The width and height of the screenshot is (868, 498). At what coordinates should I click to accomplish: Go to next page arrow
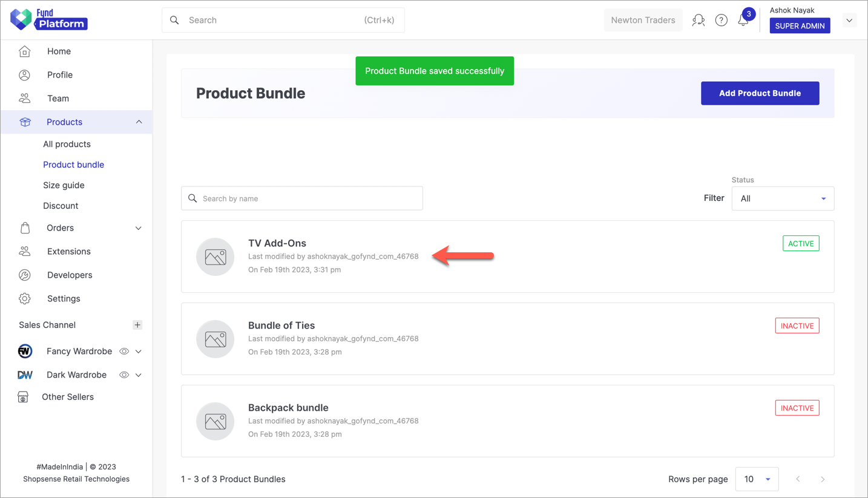pos(823,479)
